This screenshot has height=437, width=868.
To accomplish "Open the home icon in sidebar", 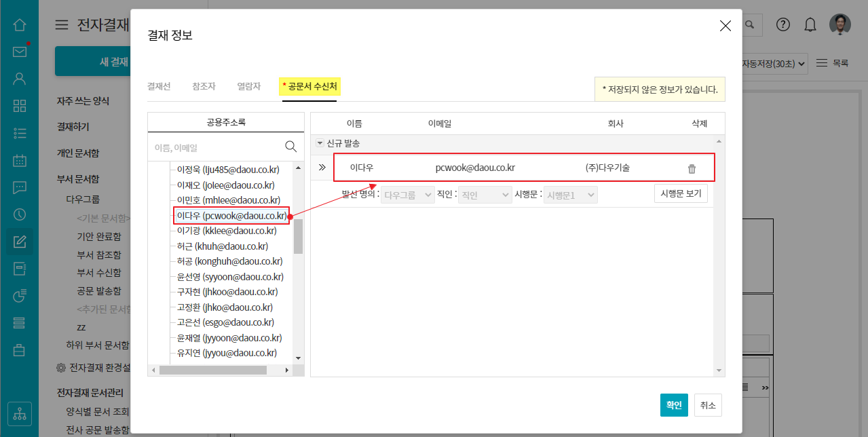I will (x=20, y=25).
